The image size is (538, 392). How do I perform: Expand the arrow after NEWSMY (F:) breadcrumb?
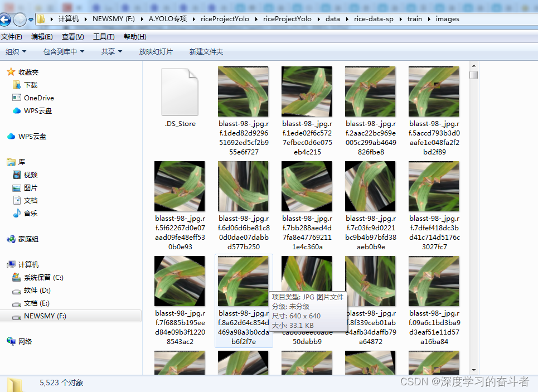click(142, 19)
